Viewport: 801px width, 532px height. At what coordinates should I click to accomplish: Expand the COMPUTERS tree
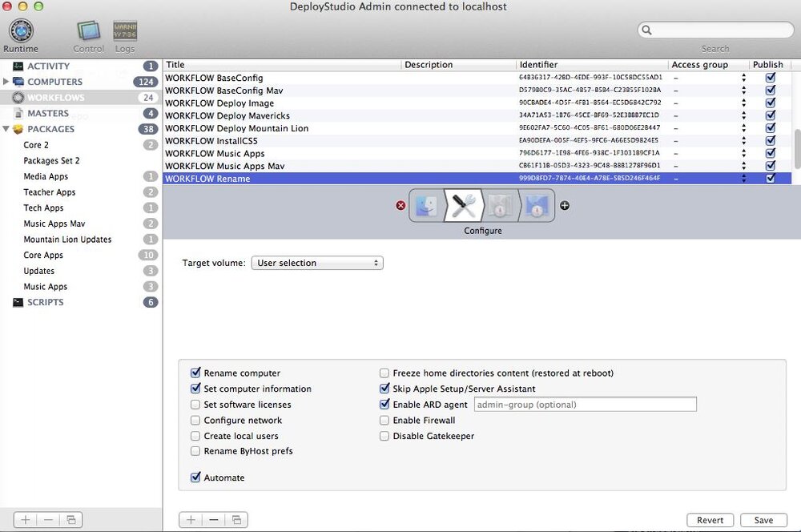tap(6, 81)
